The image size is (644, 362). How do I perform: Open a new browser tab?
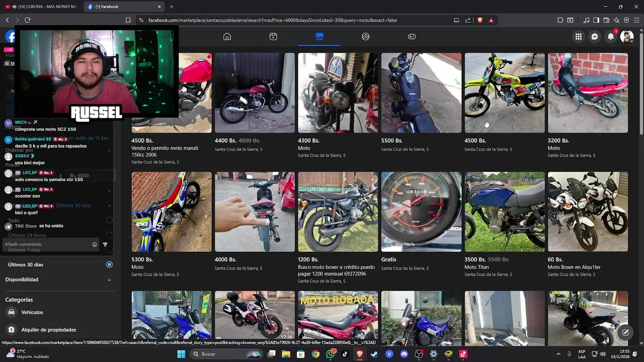pyautogui.click(x=172, y=7)
